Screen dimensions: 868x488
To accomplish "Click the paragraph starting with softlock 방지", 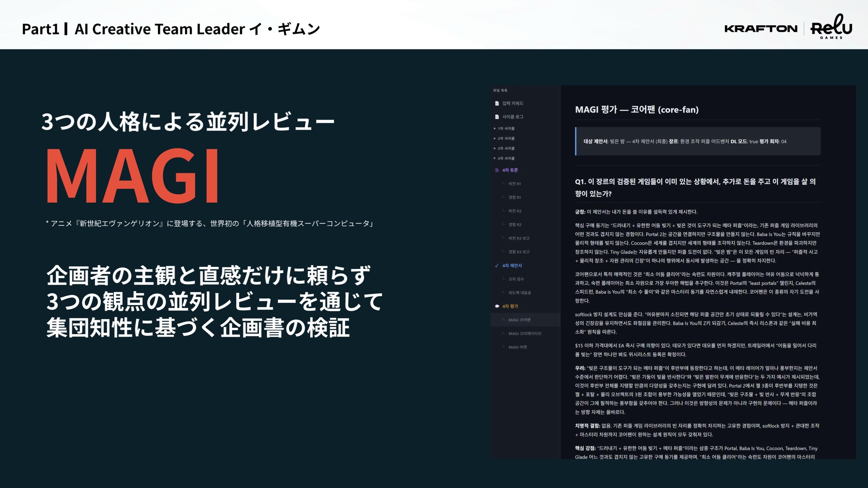I will pyautogui.click(x=696, y=323).
